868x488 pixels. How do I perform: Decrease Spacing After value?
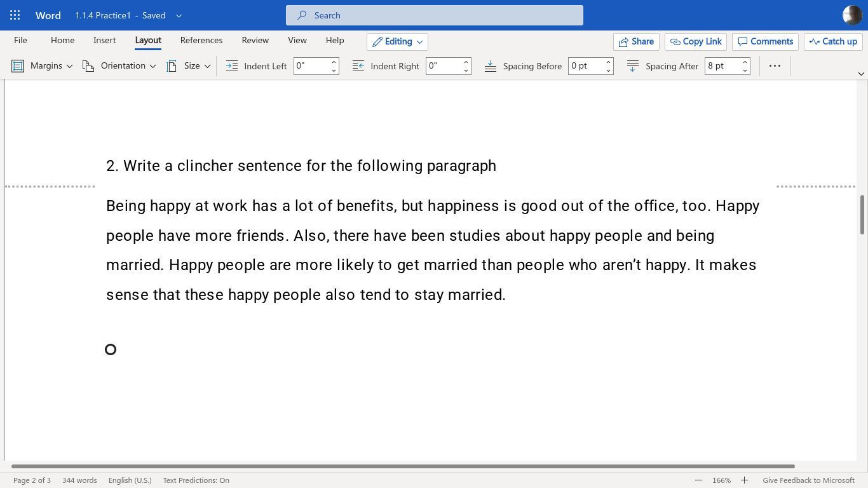745,71
